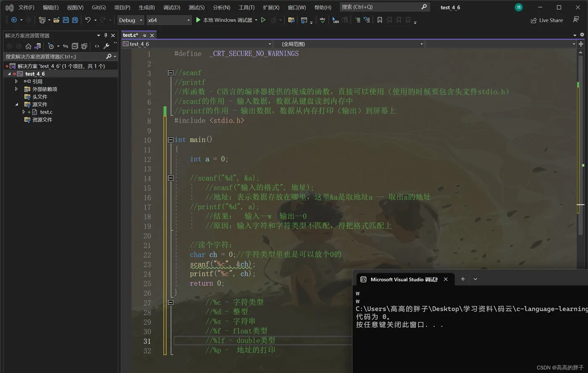
Task: Click the Solution Explorer search field
Action: coord(60,56)
